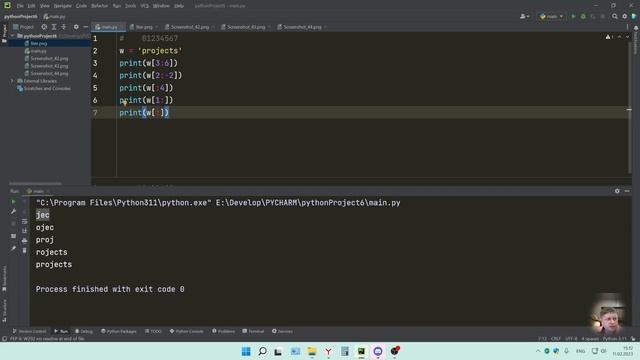
Task: Click print icon in Run console
Action: pos(24,241)
